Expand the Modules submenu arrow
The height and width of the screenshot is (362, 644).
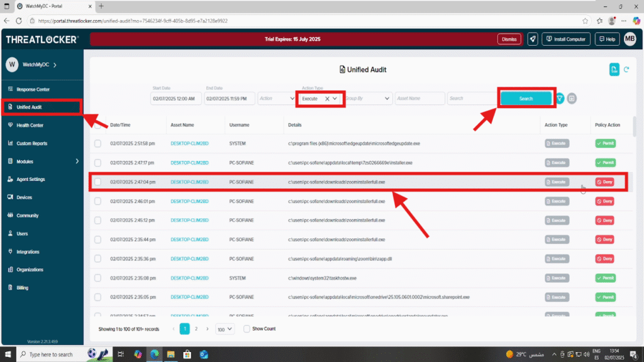(x=77, y=162)
